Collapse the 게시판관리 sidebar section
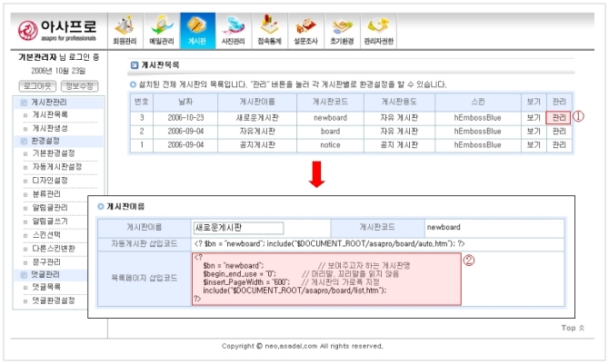Image resolution: width=609 pixels, height=364 pixels. click(x=24, y=103)
